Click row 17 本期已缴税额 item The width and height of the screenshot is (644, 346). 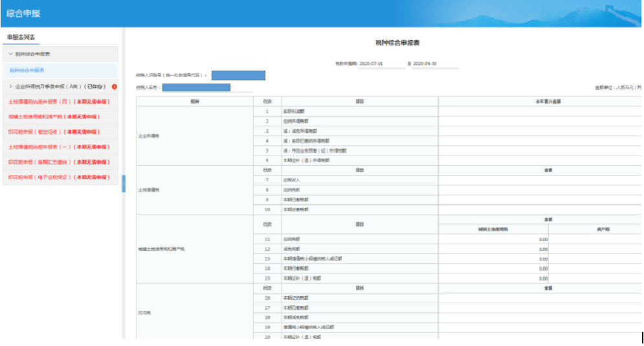pos(296,308)
